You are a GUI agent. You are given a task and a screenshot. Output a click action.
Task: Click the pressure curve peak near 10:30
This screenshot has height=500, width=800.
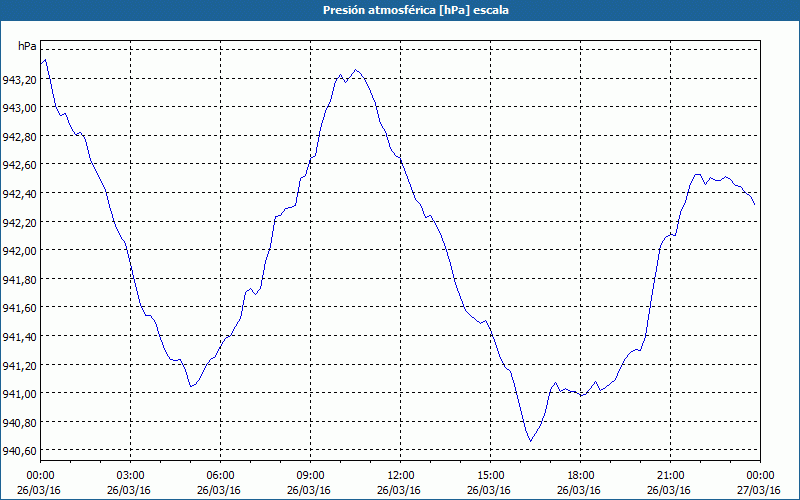coord(356,70)
